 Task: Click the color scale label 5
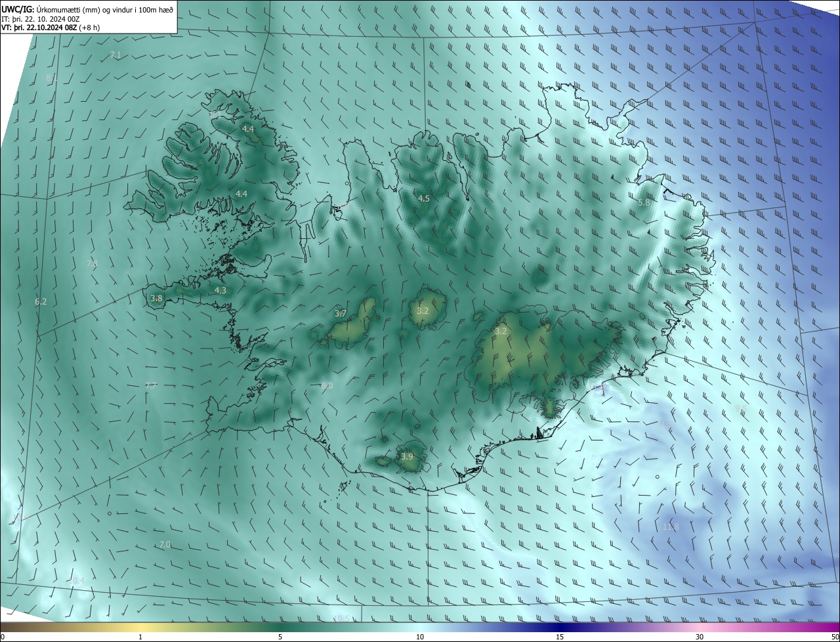pyautogui.click(x=280, y=637)
